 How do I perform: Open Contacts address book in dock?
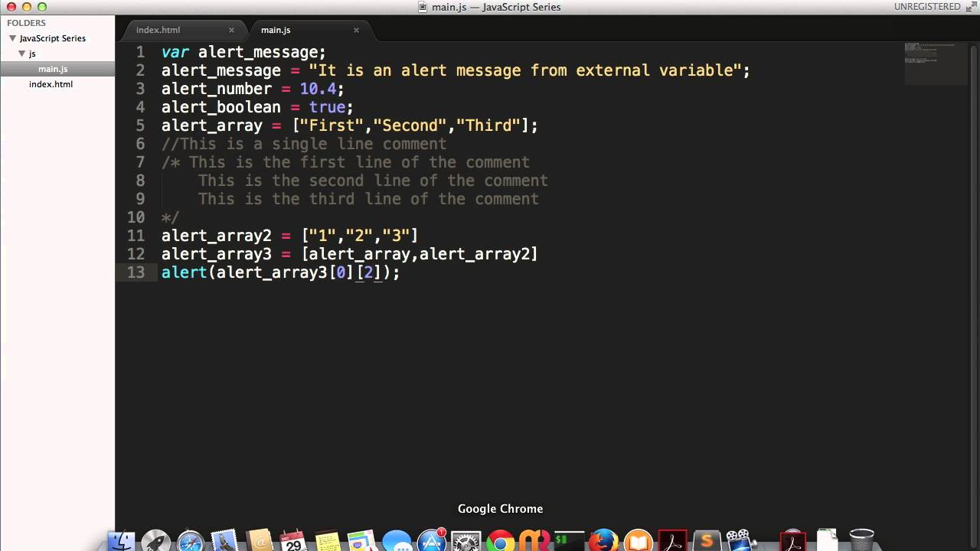pyautogui.click(x=260, y=541)
